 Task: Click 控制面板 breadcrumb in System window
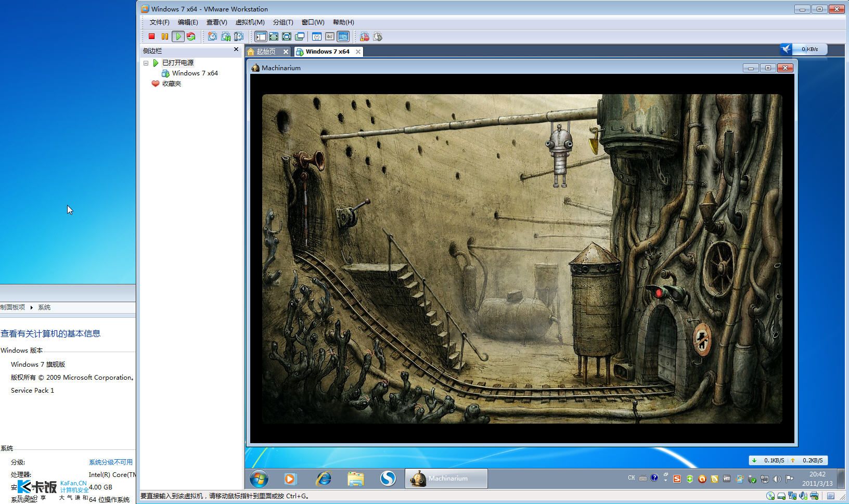click(x=12, y=307)
